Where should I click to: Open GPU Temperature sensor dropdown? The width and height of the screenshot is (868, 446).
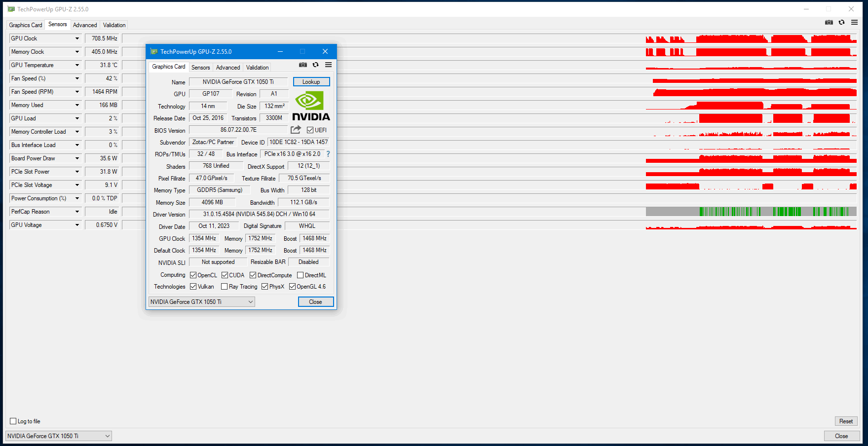pos(77,65)
